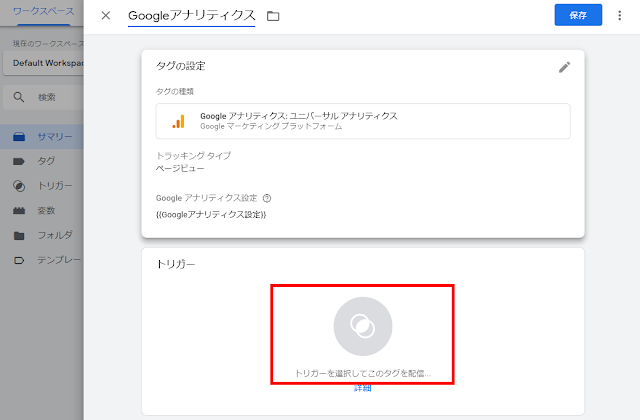Image resolution: width=640 pixels, height=420 pixels.
Task: Choose a trigger via the circular trigger icon
Action: 362,326
